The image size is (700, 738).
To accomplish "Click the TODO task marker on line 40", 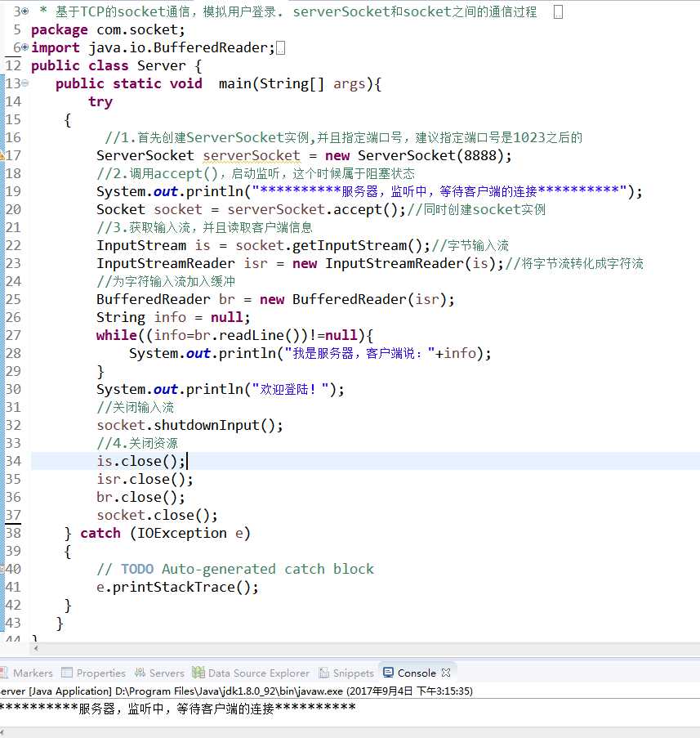I will (x=2, y=569).
